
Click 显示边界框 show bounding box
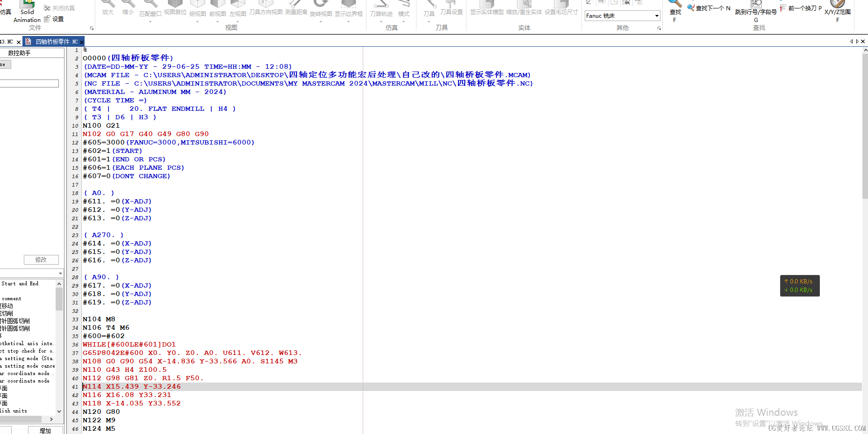(348, 8)
